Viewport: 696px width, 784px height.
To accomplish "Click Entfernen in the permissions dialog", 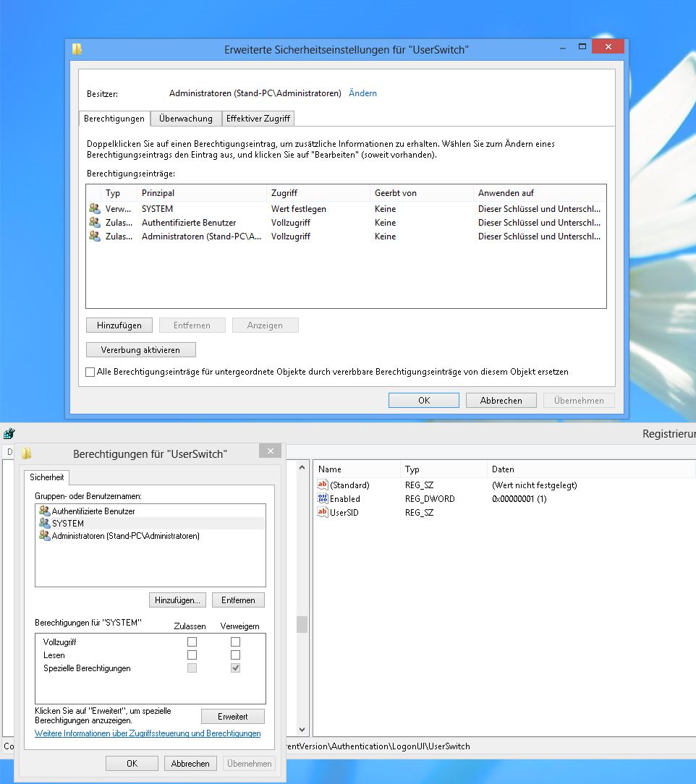I will click(238, 600).
